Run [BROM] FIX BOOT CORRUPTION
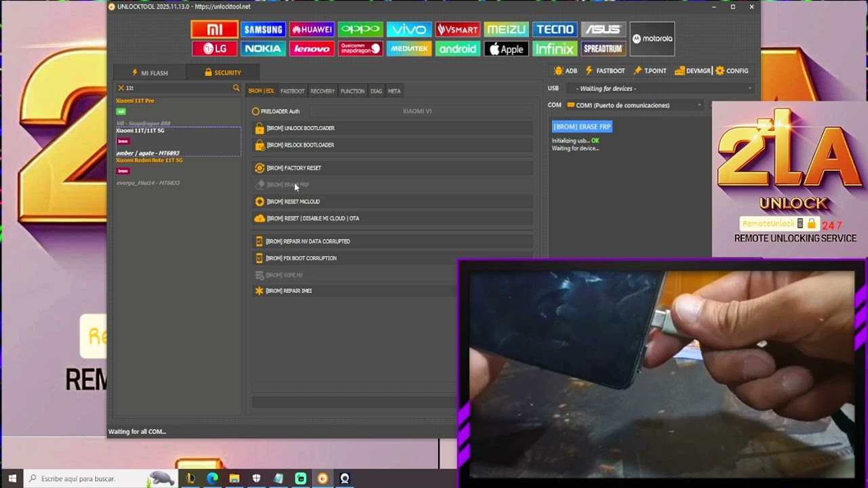The image size is (868, 488). tap(393, 258)
